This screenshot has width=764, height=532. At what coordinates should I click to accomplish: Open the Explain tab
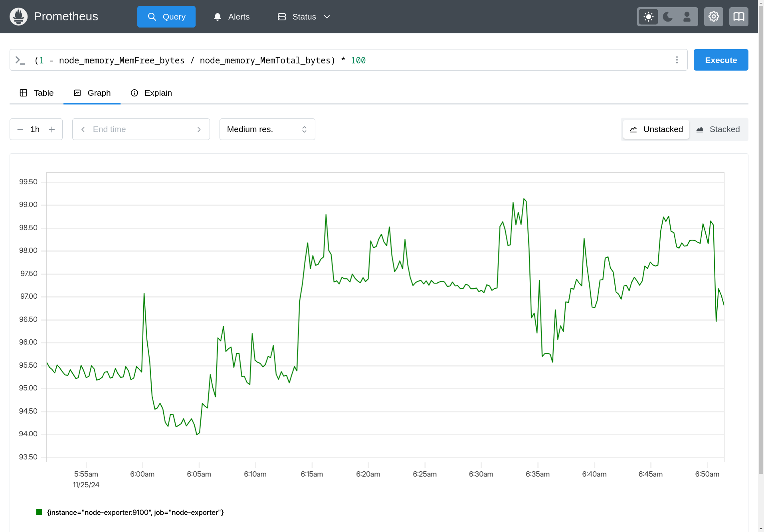151,93
